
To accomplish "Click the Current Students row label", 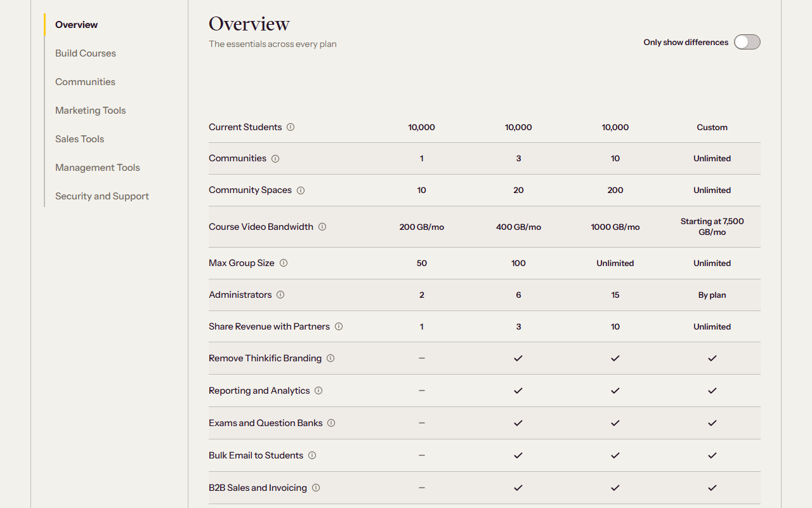I will [x=245, y=127].
